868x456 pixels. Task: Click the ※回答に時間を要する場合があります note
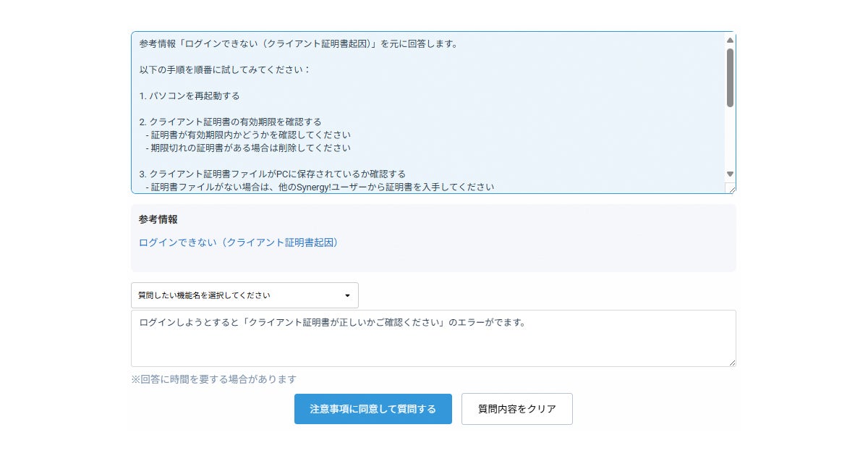[213, 379]
